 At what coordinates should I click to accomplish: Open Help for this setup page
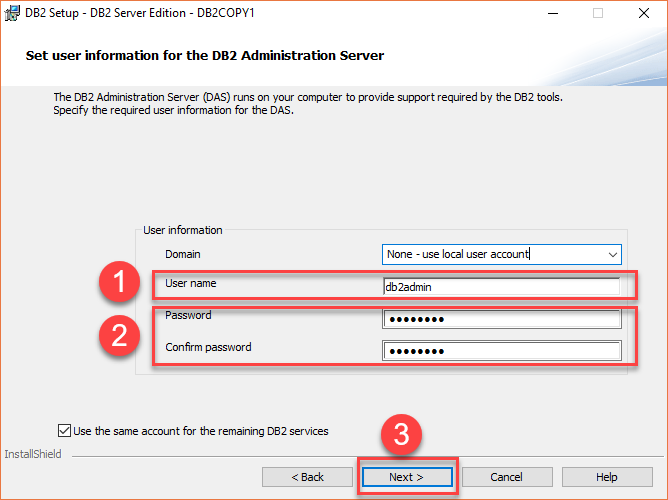pyautogui.click(x=607, y=477)
